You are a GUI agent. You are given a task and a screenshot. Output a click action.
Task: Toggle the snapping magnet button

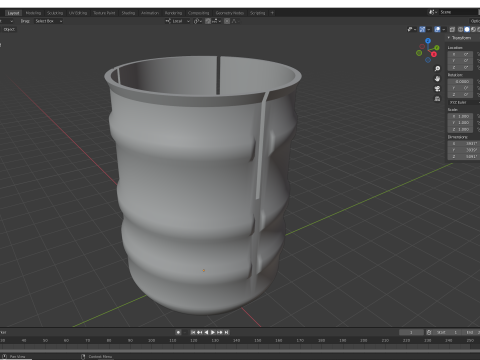[208, 21]
